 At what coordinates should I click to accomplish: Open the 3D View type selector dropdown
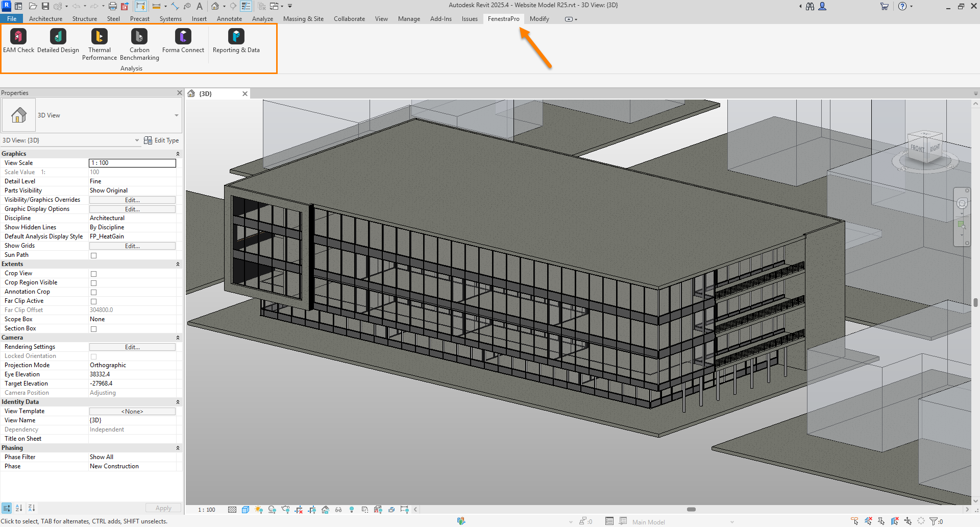pyautogui.click(x=176, y=115)
